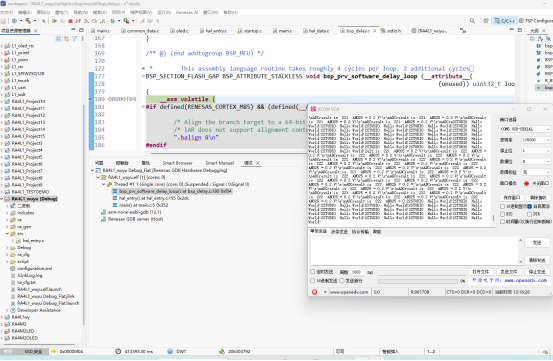Image resolution: width=553 pixels, height=361 pixels.
Task: Click the green Resume debug button
Action: click(x=54, y=21)
